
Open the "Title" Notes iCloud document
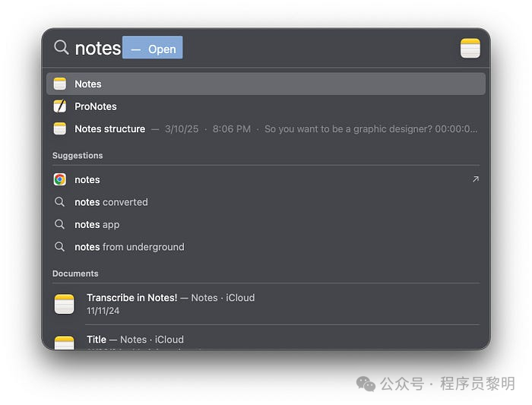(x=266, y=338)
